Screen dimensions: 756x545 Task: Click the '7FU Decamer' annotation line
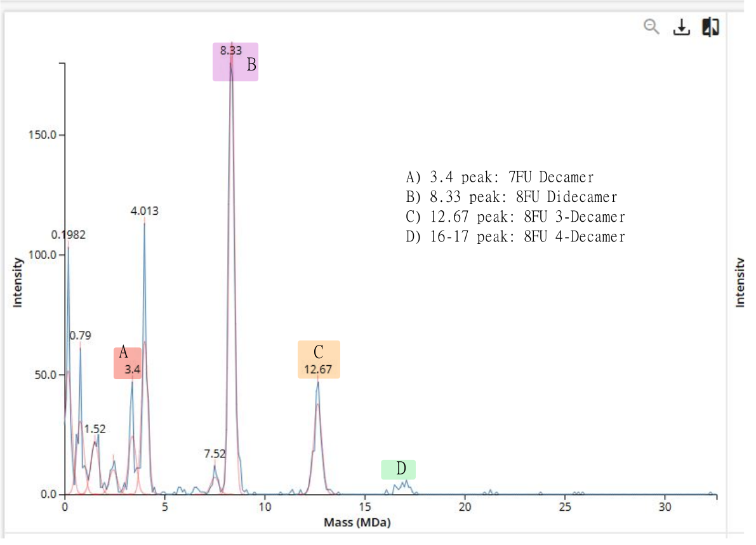500,177
